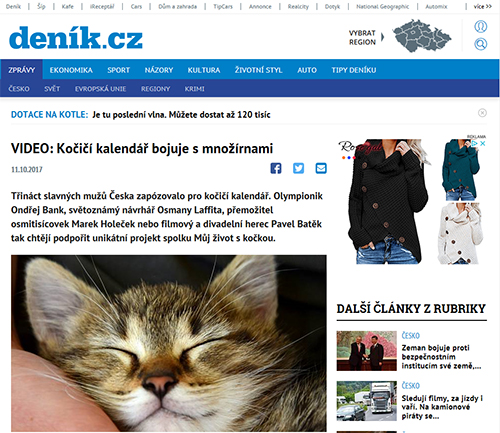Open Evropská unie subsection

click(x=100, y=89)
